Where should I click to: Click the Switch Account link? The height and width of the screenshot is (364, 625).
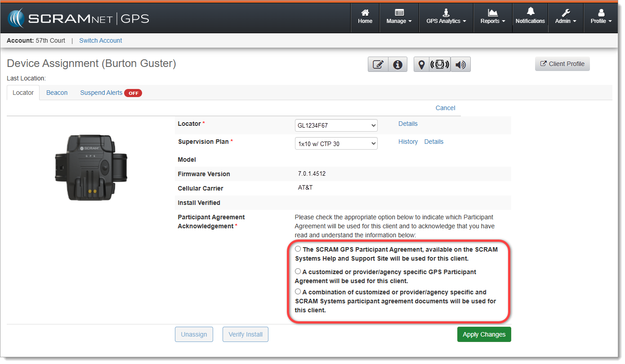[101, 40]
